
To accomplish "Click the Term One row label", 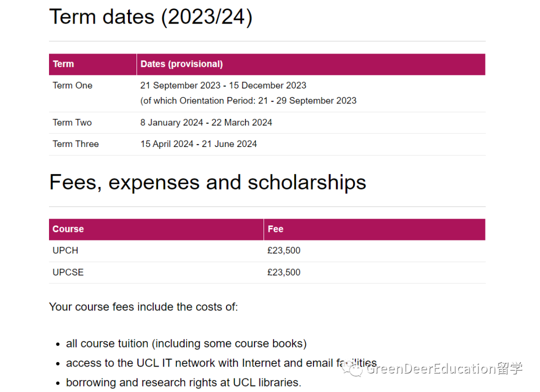I will (72, 85).
